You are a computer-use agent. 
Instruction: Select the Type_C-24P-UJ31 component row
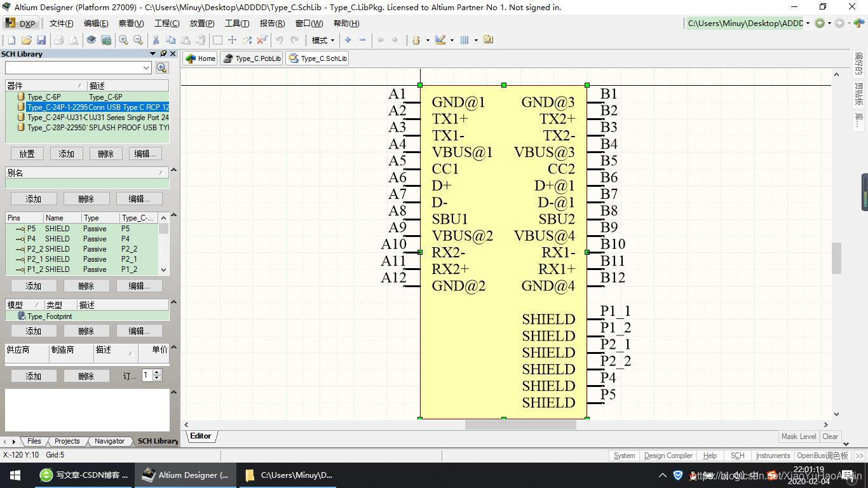(88, 118)
